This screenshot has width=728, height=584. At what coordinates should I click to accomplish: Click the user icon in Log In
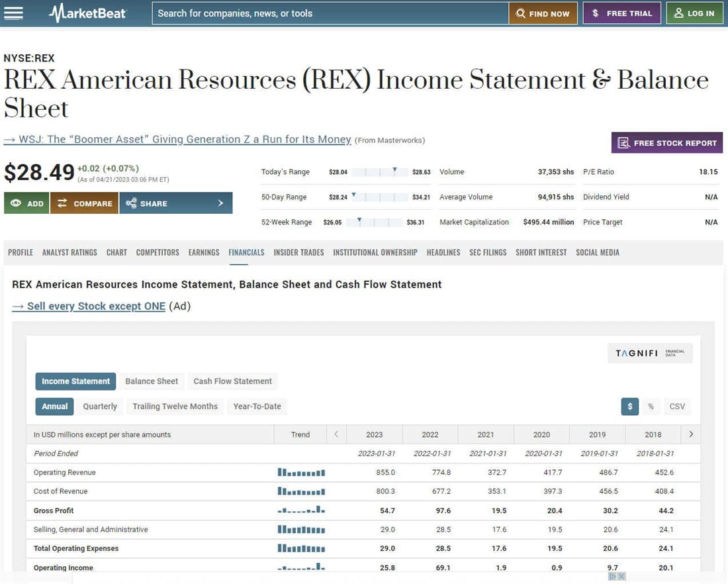(679, 13)
